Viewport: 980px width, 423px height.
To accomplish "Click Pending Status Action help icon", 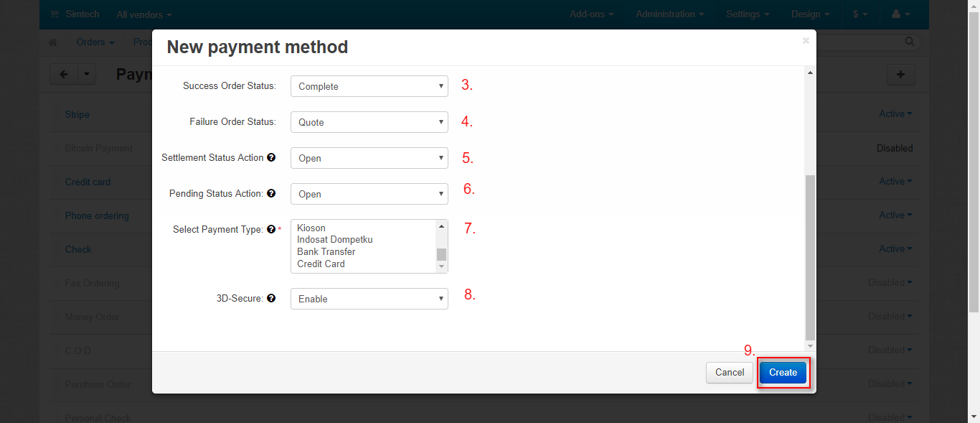I will tap(271, 193).
